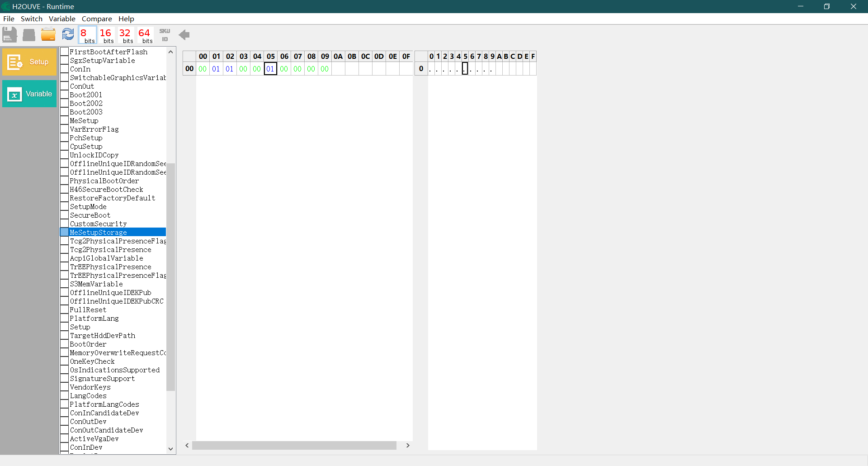Open the Variable menu in menu bar
The width and height of the screenshot is (868, 466).
(x=62, y=19)
